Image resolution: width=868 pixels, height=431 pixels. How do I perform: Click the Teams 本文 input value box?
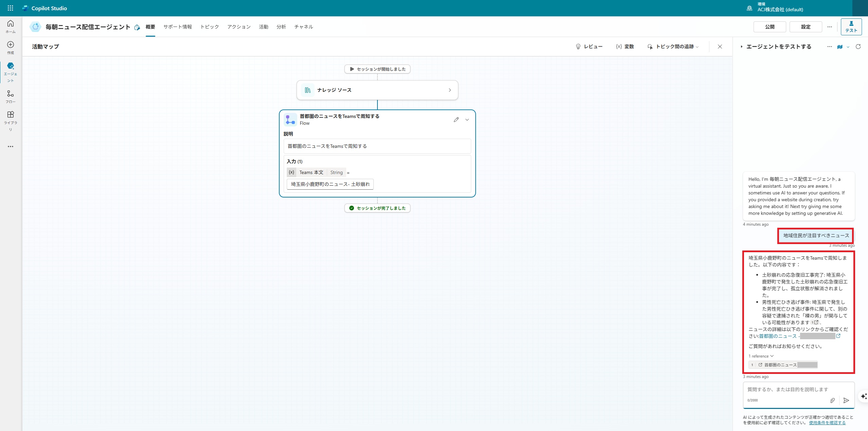click(x=330, y=184)
